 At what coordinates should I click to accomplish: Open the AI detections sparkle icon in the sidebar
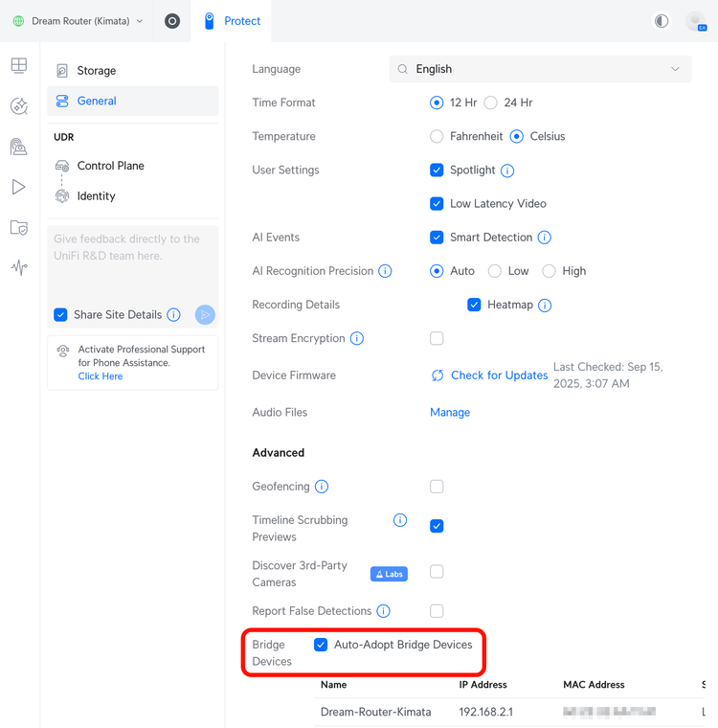coord(19,106)
